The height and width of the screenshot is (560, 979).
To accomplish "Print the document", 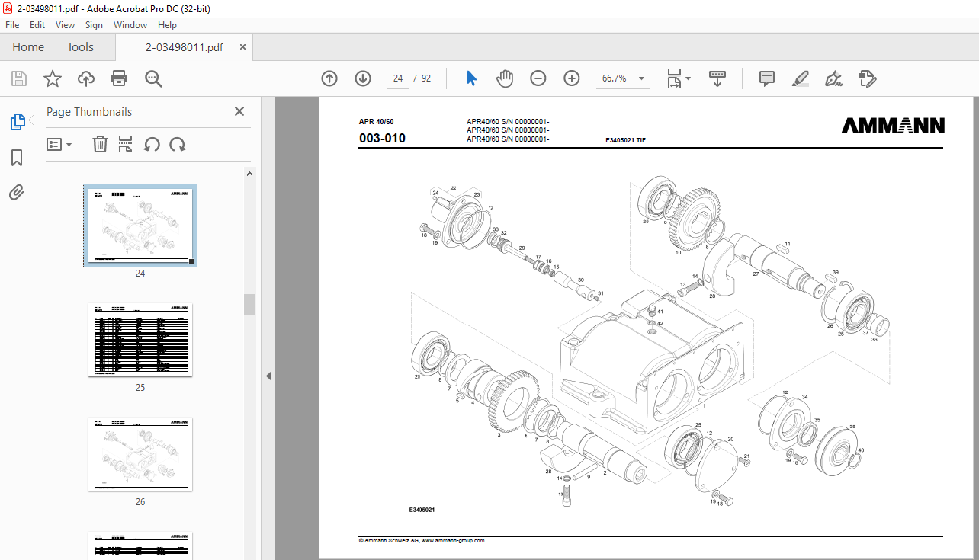I will pos(119,78).
